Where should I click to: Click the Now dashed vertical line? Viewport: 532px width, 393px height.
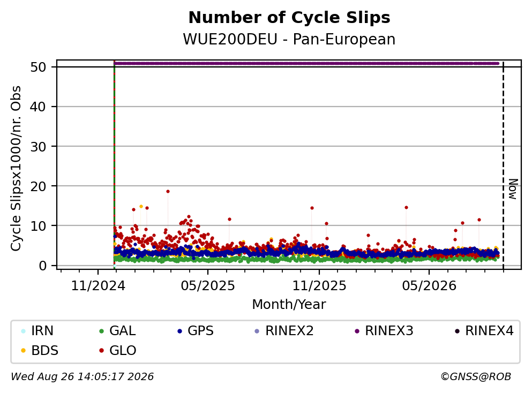[x=503, y=165]
